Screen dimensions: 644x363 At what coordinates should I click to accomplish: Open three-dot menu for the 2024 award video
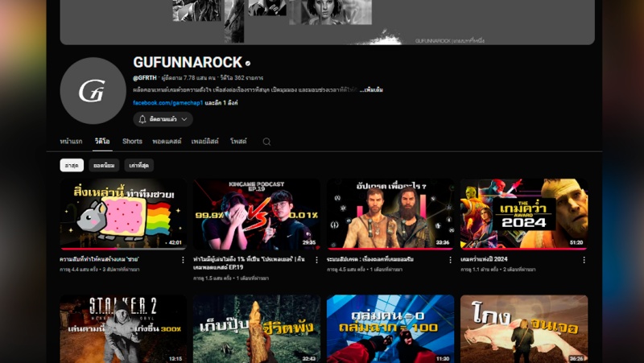tap(584, 260)
